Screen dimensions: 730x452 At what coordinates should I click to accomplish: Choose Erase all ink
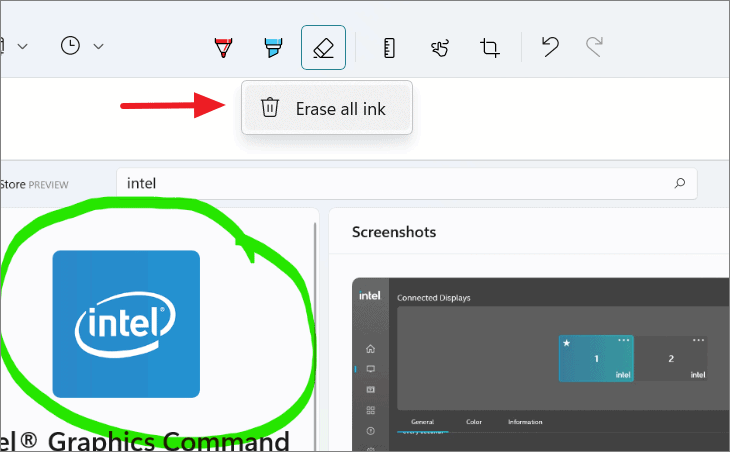(327, 108)
